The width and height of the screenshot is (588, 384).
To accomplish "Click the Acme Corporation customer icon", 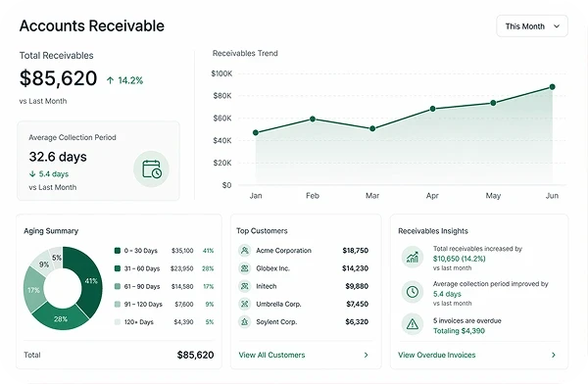I will pyautogui.click(x=244, y=250).
